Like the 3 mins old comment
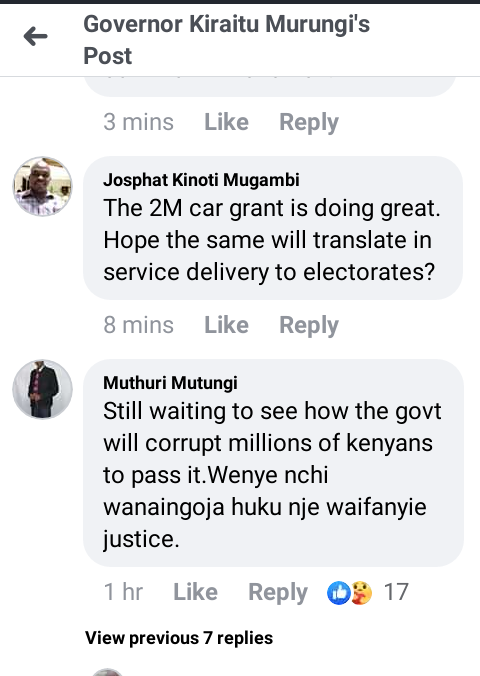Screen dimensions: 480x676 click(226, 122)
